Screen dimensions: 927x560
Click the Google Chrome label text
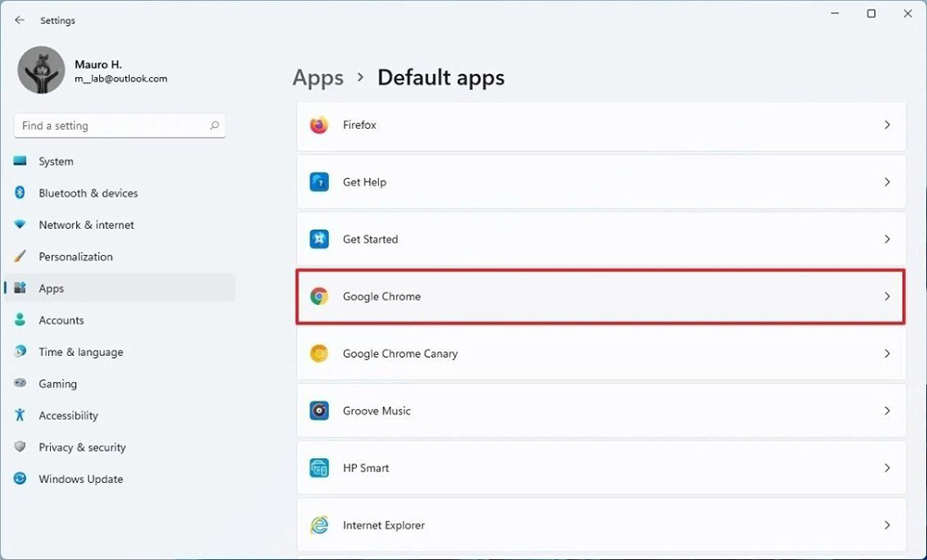pos(382,297)
